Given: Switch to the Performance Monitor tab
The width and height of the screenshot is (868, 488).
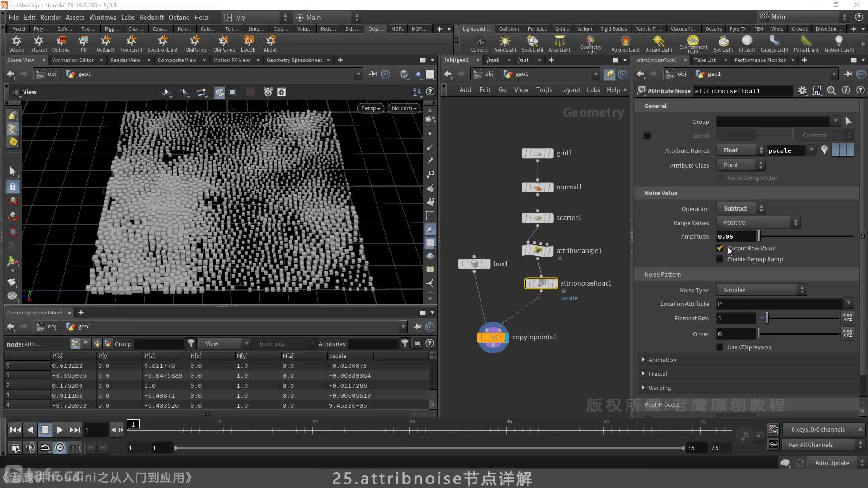Looking at the screenshot, I should tap(760, 60).
